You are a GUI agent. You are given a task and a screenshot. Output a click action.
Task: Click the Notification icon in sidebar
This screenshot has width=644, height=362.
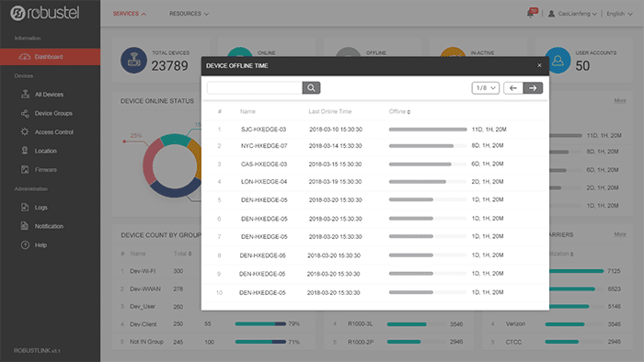(x=25, y=226)
